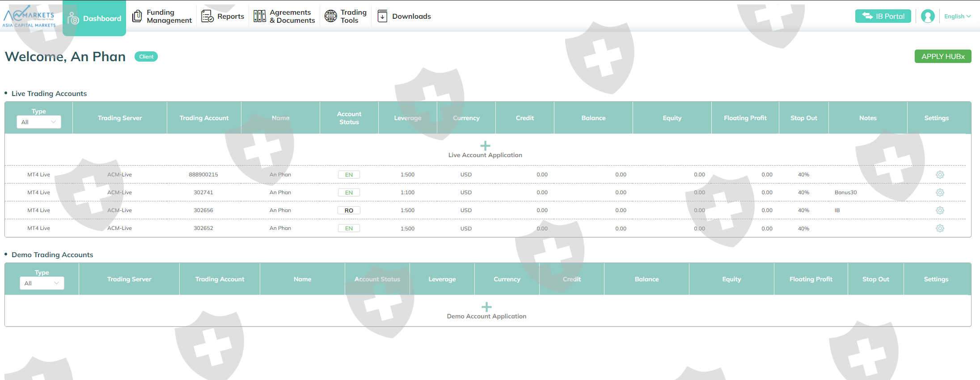
Task: Open settings gear for account 888900215
Action: point(940,175)
